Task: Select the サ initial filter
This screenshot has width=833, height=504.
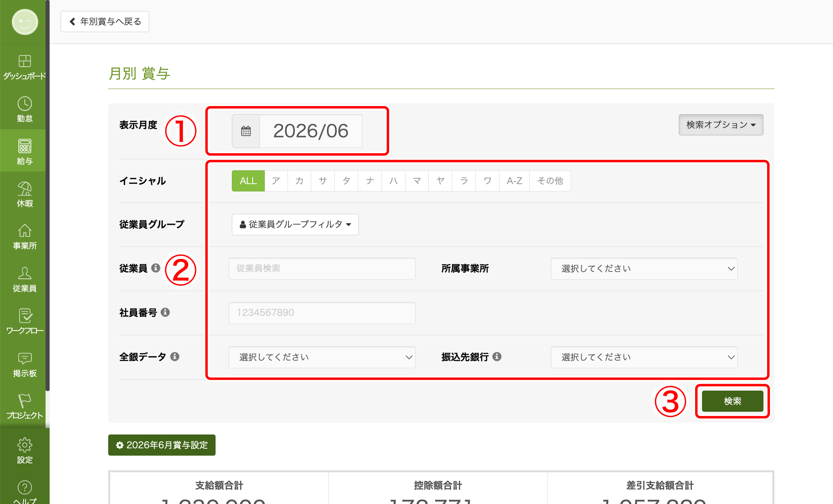Action: coord(323,181)
